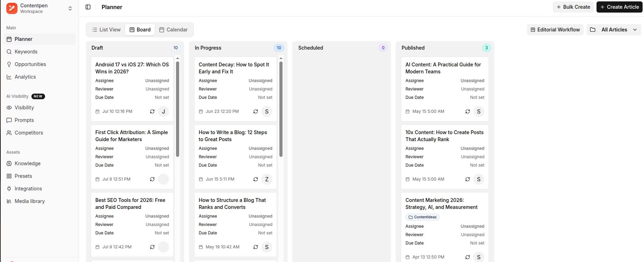
Task: Click S avatar on How to Structure a Blog card
Action: point(267,247)
